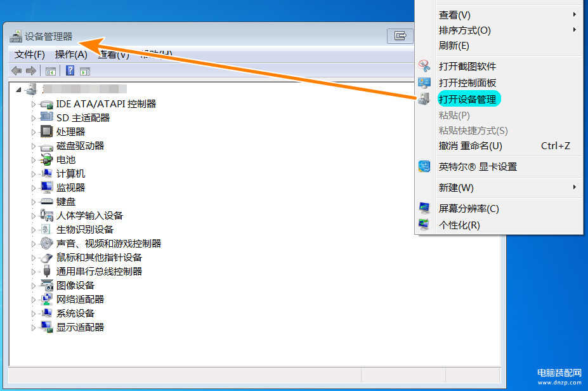The width and height of the screenshot is (588, 391).
Task: Click the 生物识别设备 fingerprint icon
Action: click(46, 229)
